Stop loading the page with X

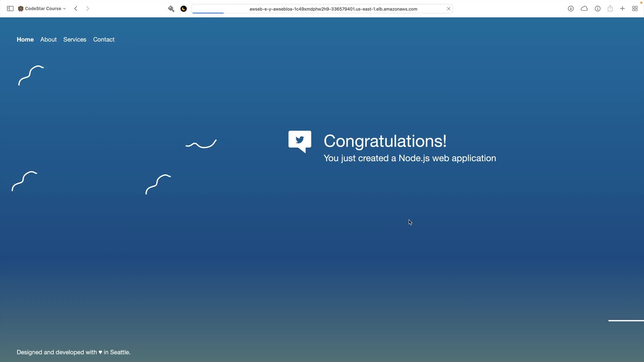coord(448,9)
